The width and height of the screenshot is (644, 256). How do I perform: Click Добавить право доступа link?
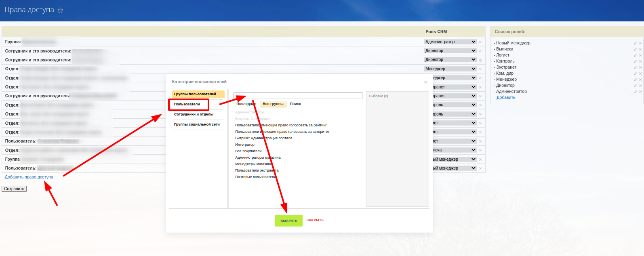29,177
